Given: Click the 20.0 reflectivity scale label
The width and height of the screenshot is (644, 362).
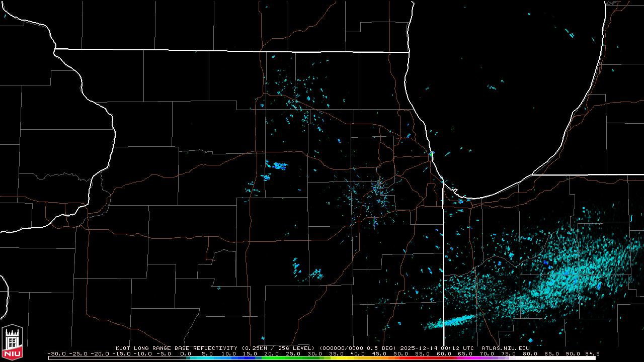Looking at the screenshot, I should [272, 353].
